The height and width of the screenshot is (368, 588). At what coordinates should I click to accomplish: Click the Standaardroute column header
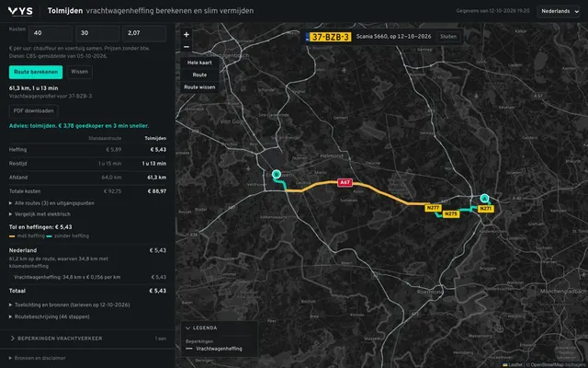pos(105,138)
